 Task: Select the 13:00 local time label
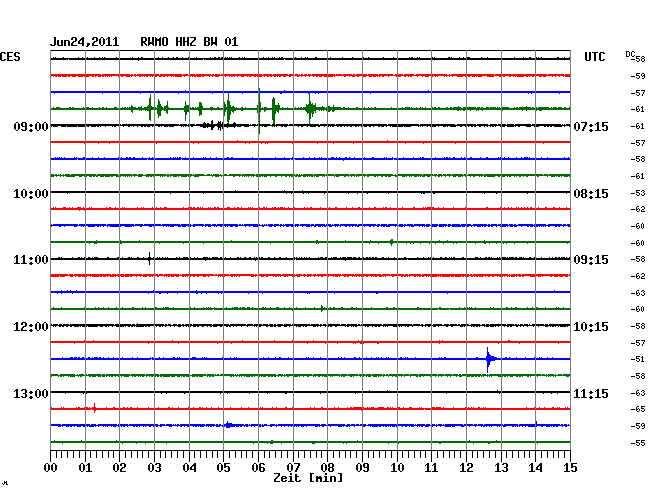(31, 393)
